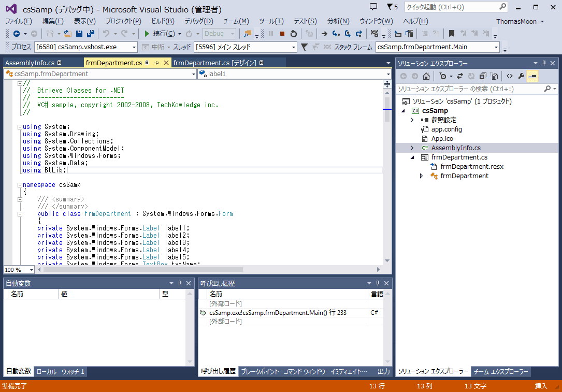Click the Solution Explorer search field
The width and height of the screenshot is (562, 392).
point(477,89)
